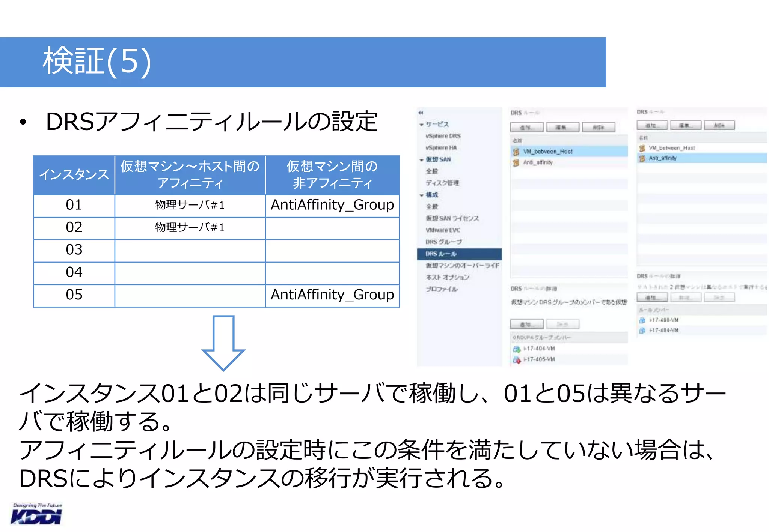
Task: Collapse the sidebar with the double-arrow icon
Action: point(421,113)
